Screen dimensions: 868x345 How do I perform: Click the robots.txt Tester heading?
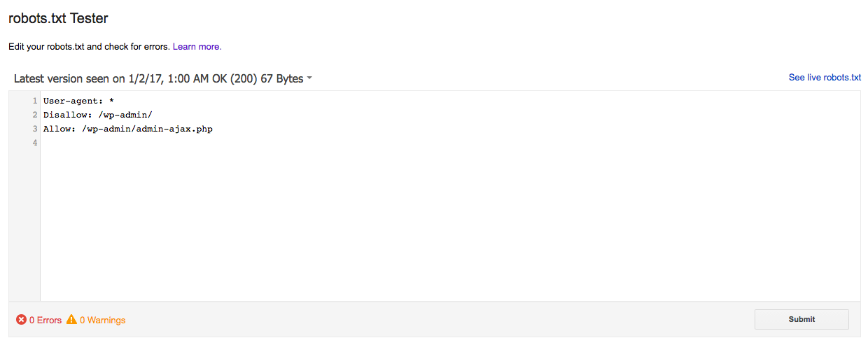pyautogui.click(x=58, y=19)
